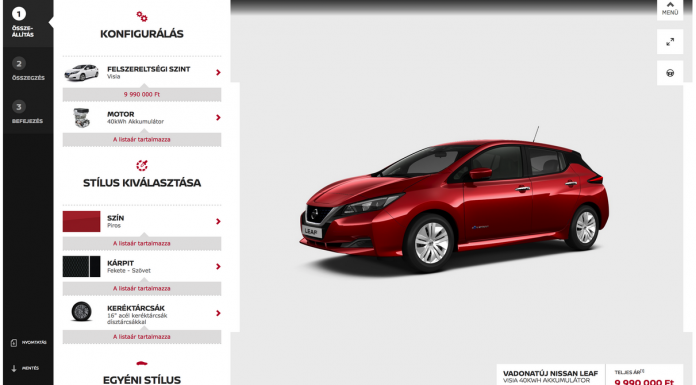This screenshot has height=385, width=696.
Task: Open interior view via steering wheel icon
Action: tap(670, 73)
